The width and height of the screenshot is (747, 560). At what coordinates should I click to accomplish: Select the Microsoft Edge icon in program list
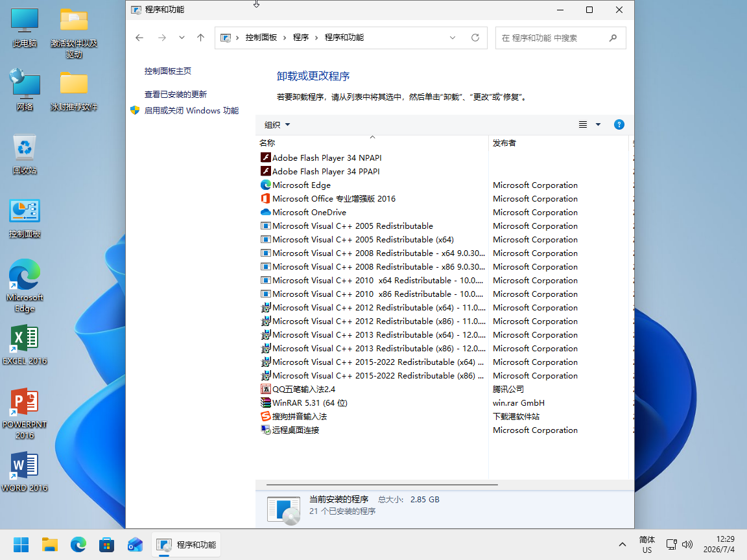pos(265,185)
